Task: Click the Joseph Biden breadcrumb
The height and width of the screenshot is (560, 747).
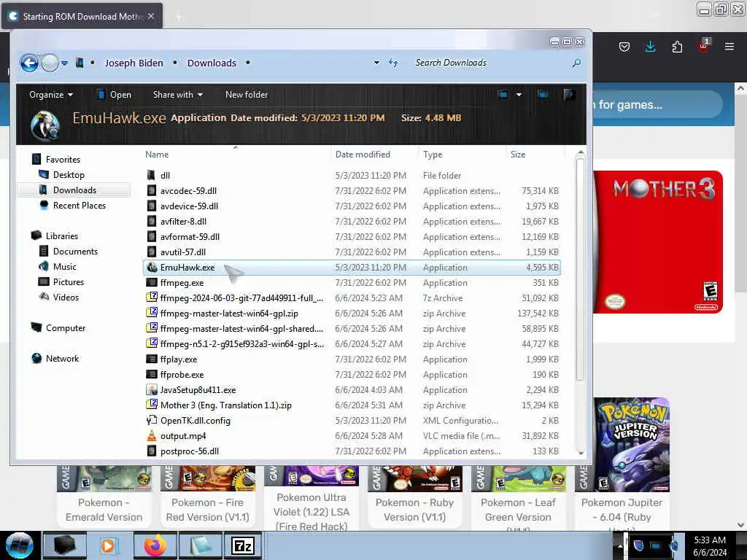Action: (133, 63)
